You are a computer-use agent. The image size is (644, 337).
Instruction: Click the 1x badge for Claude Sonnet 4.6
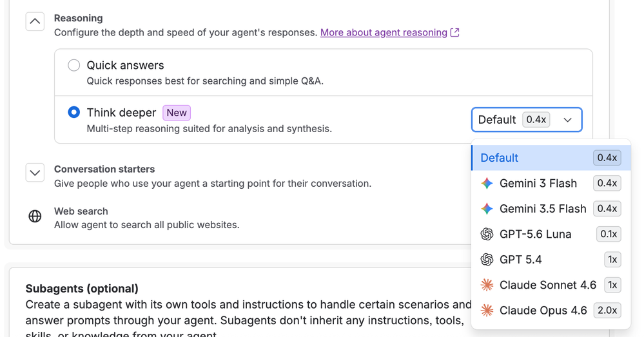point(612,285)
